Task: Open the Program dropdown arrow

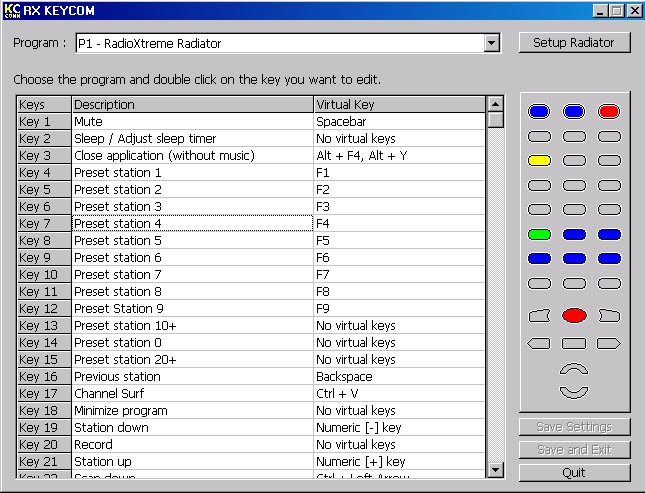Action: [x=492, y=43]
